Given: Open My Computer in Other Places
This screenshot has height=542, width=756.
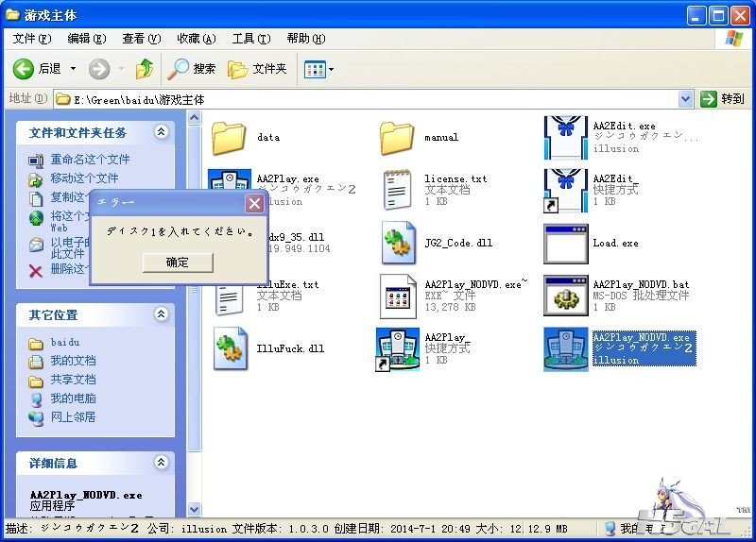Looking at the screenshot, I should coord(74,398).
